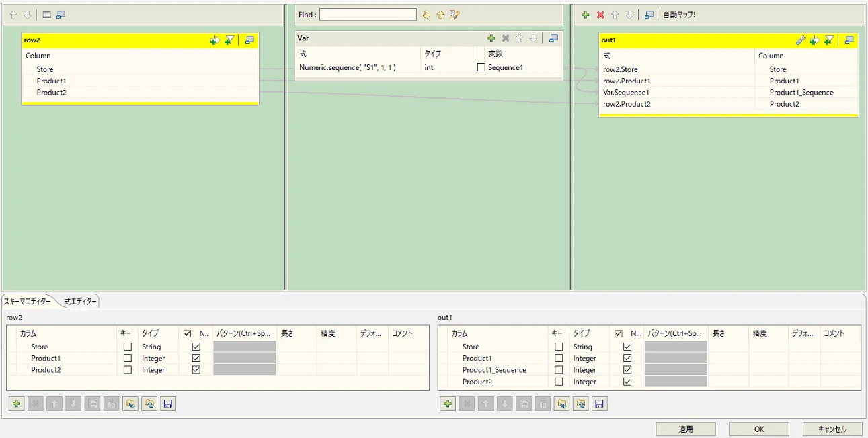This screenshot has height=438, width=868.
Task: Click the 自動マップ! auto map button
Action: click(679, 15)
